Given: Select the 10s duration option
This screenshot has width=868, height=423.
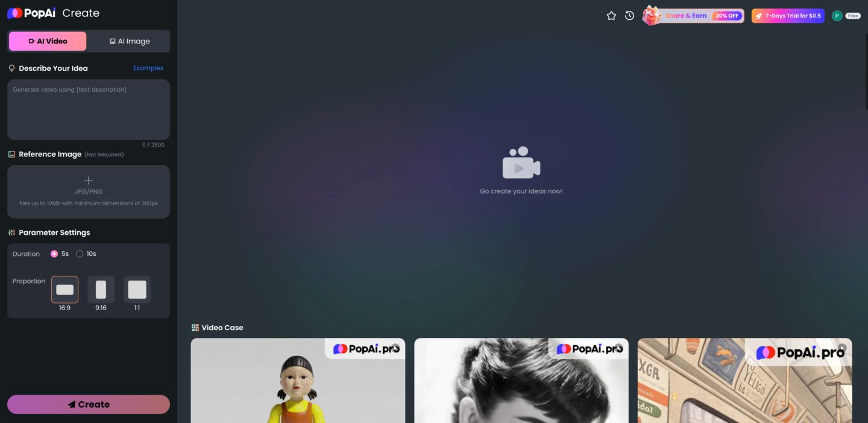Looking at the screenshot, I should (x=86, y=254).
